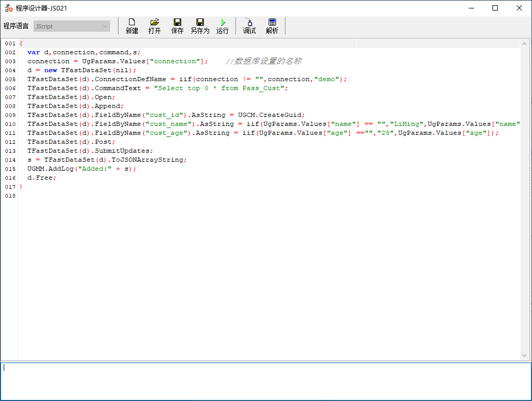The image size is (532, 401).
Task: Click the "demo" string on line 005
Action: [x=327, y=79]
